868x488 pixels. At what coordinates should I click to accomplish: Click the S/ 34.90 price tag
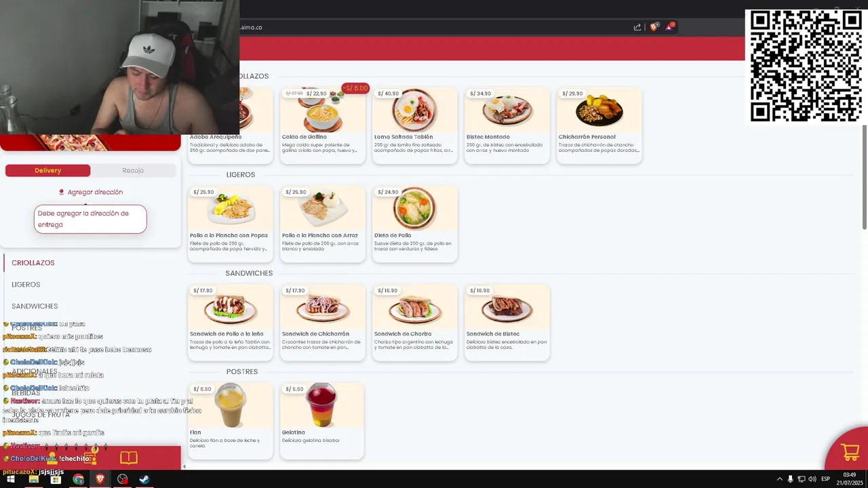[480, 94]
